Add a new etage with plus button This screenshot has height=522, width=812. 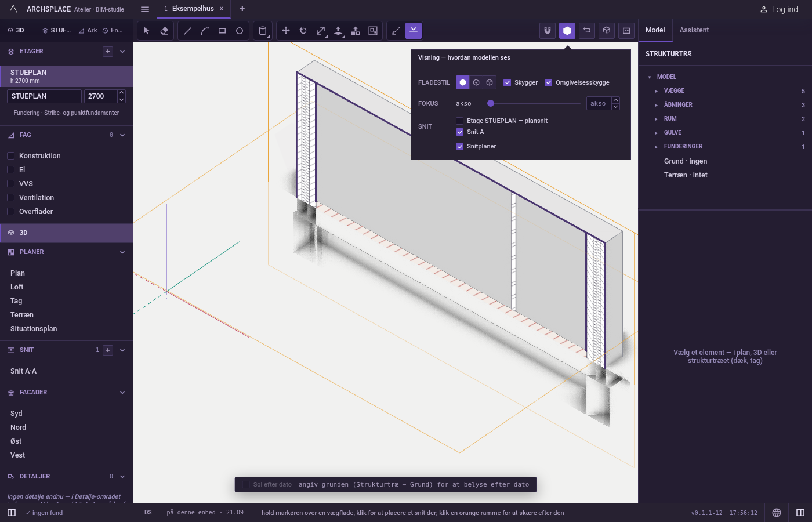108,52
